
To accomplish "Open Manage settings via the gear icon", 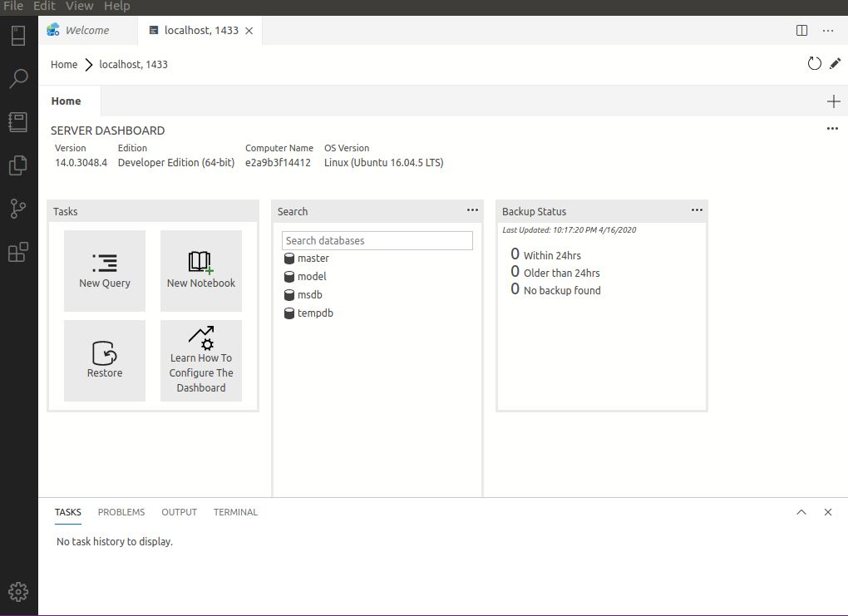I will (18, 592).
